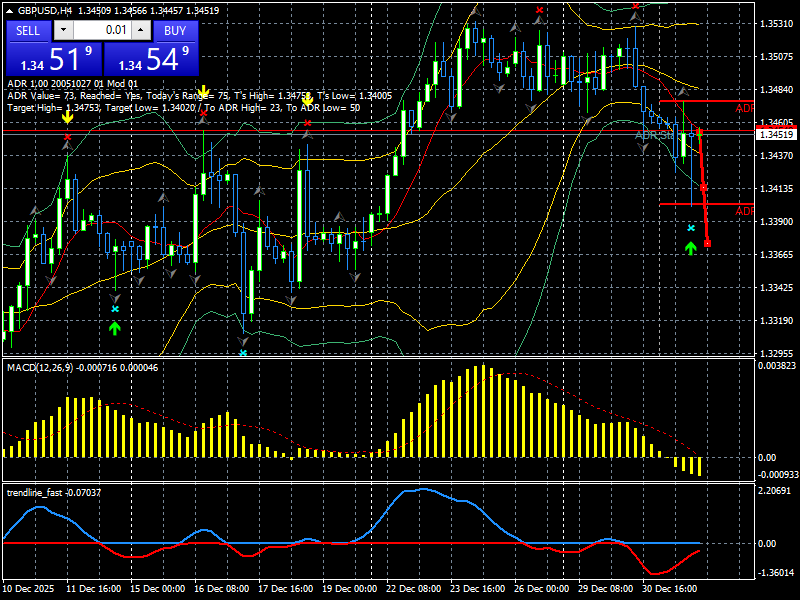The image size is (800, 600).
Task: Click trendline_fast scale value 2.20691
Action: point(775,490)
